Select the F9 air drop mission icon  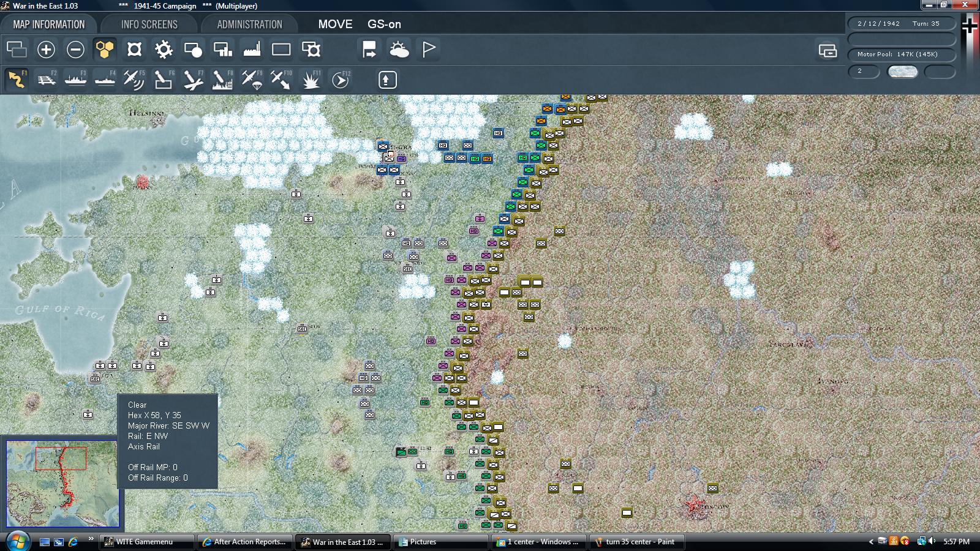[x=251, y=79]
